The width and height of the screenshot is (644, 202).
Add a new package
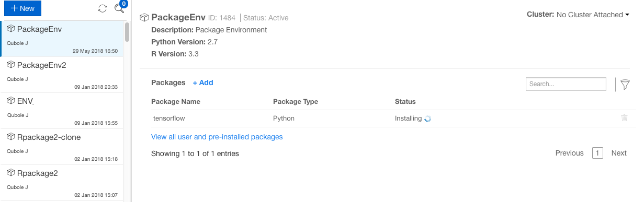pos(203,82)
